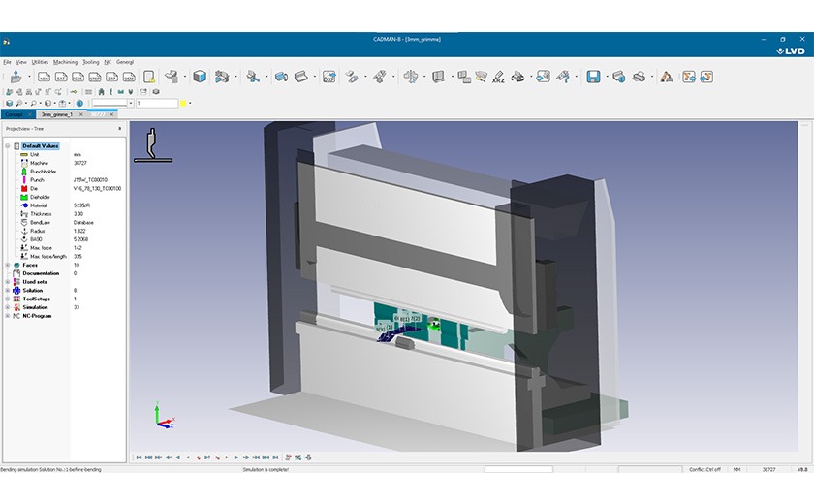Viewport: 814px width, 504px height.
Task: Expand the Solution tree node
Action: tap(8, 290)
